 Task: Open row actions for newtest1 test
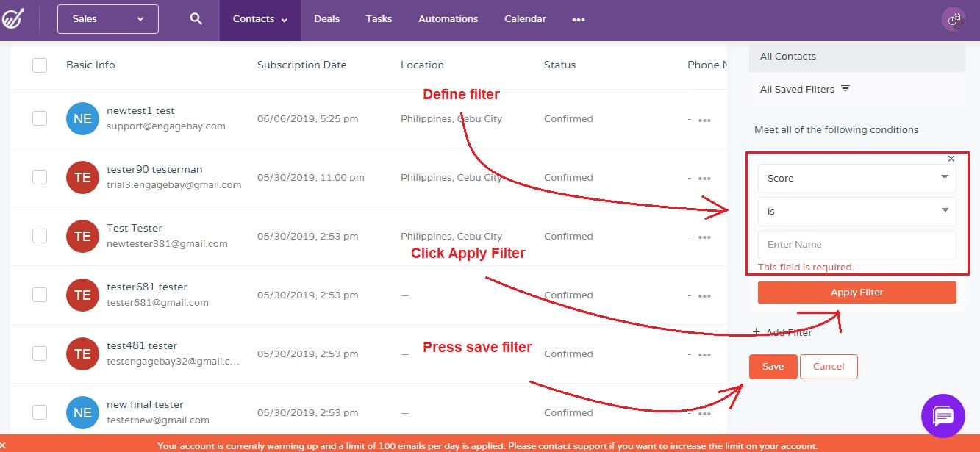point(704,120)
